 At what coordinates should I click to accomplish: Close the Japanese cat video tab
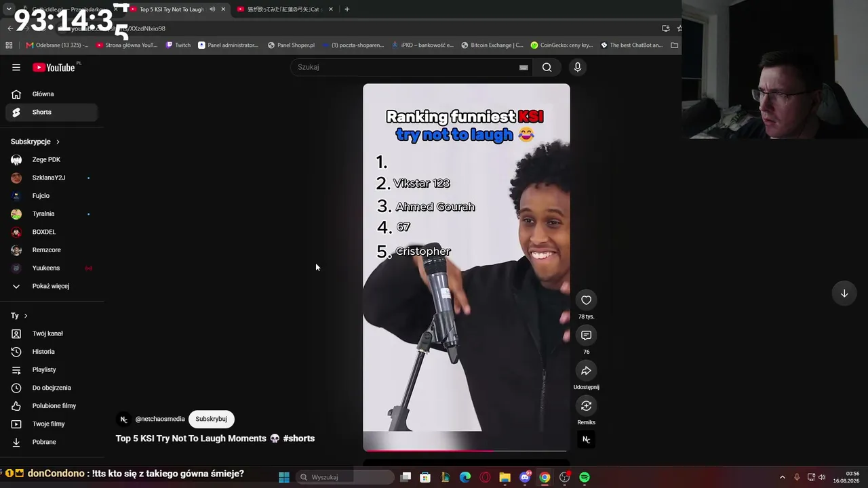(x=331, y=9)
